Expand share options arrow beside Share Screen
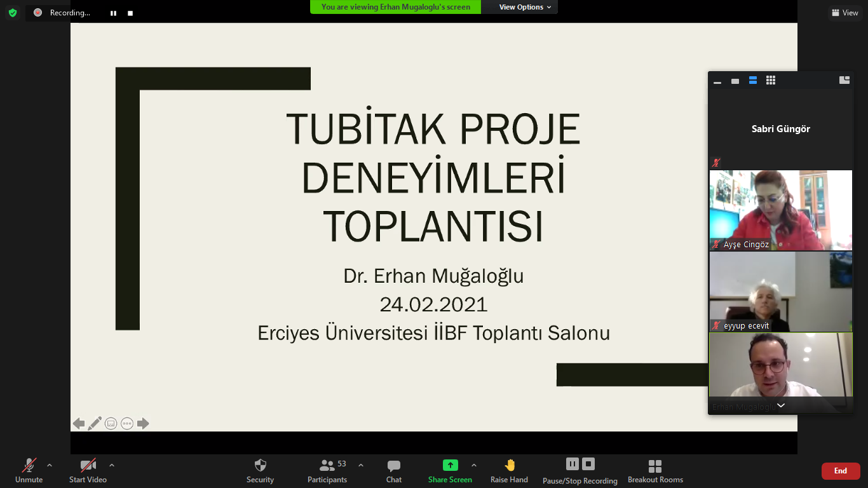 tap(474, 465)
